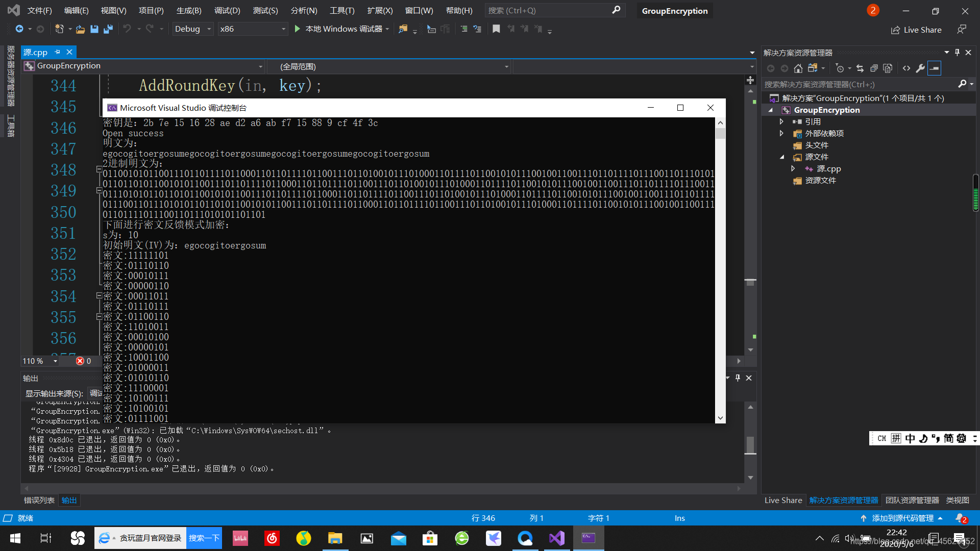Select the 头文件 folder in Solution Explorer
This screenshot has height=551, width=980.
817,145
